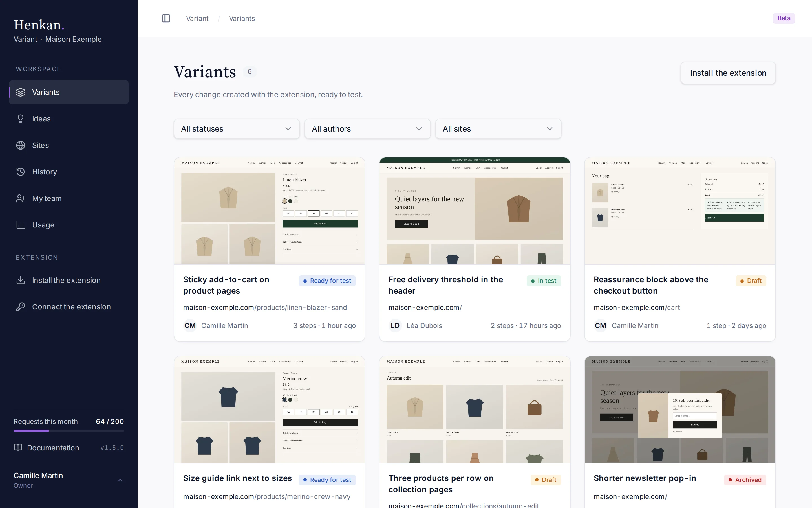Screen dimensions: 812x508
Task: Click the Variants layers icon in sidebar
Action: 21,92
